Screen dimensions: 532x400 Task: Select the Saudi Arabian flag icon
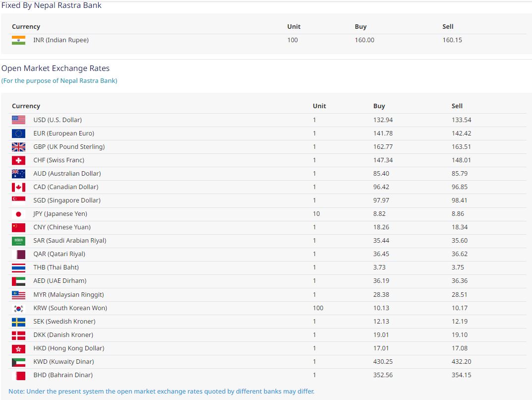18,241
